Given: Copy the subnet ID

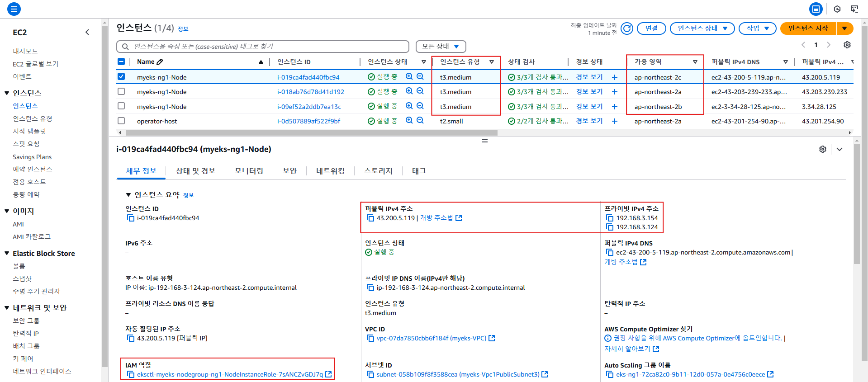Looking at the screenshot, I should pos(370,374).
